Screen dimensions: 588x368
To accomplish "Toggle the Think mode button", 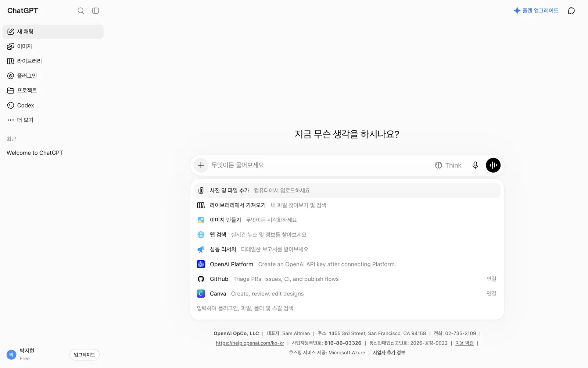I will click(x=448, y=165).
